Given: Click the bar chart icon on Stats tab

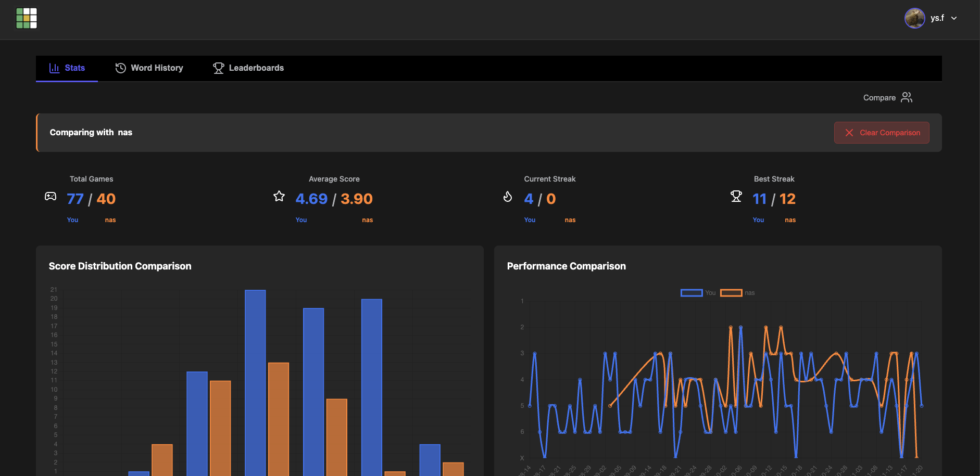Looking at the screenshot, I should click(54, 68).
